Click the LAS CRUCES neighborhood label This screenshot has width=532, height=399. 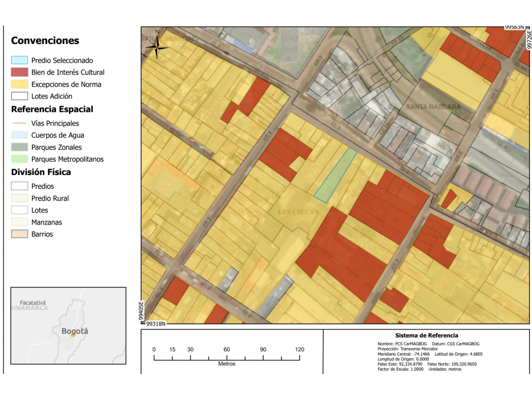pos(298,212)
